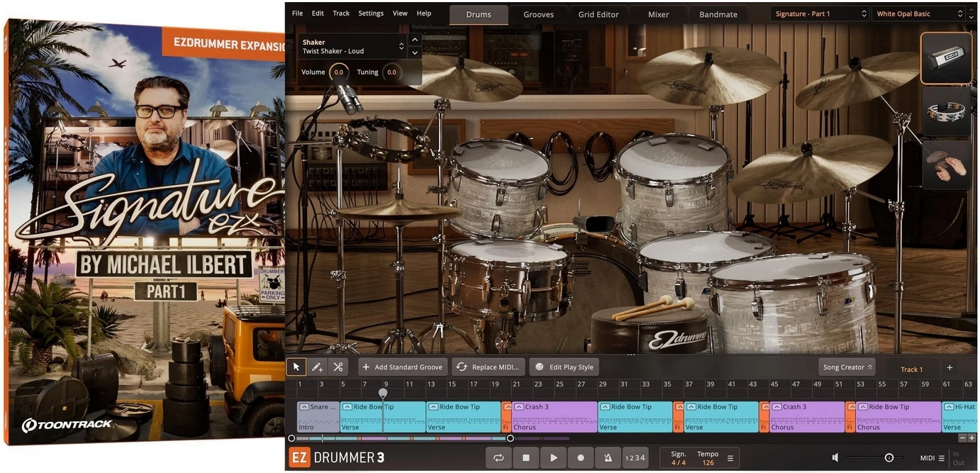Click the Tuning knob
Viewport: 980px width, 473px height.
(x=391, y=72)
